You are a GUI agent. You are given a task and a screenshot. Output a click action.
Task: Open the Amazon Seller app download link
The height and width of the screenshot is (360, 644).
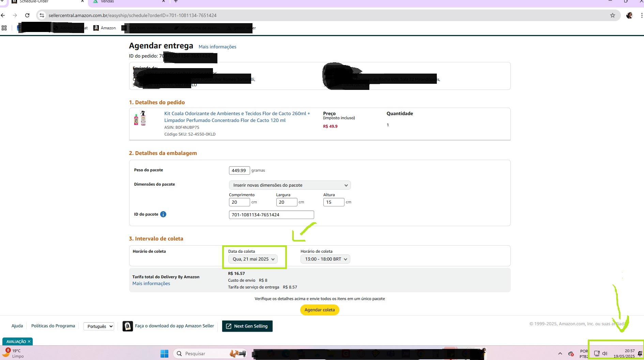point(174,326)
